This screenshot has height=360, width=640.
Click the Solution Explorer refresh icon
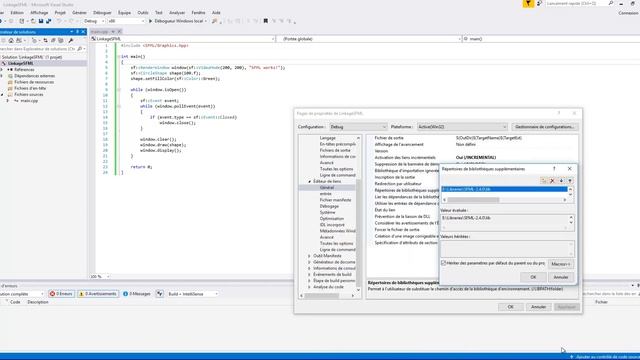[x=45, y=40]
